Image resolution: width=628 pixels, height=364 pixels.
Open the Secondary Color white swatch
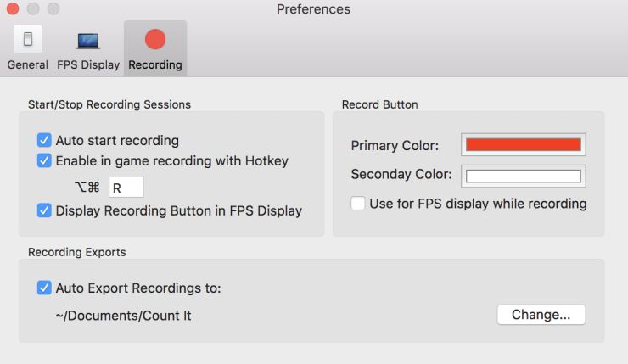click(x=523, y=176)
